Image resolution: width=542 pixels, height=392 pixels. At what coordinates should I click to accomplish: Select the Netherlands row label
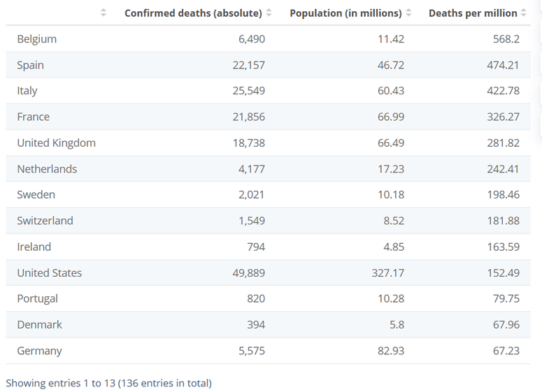(x=47, y=168)
